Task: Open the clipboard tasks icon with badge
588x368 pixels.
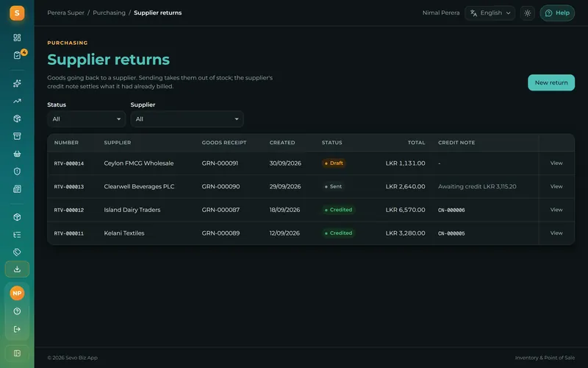Action: tap(17, 55)
